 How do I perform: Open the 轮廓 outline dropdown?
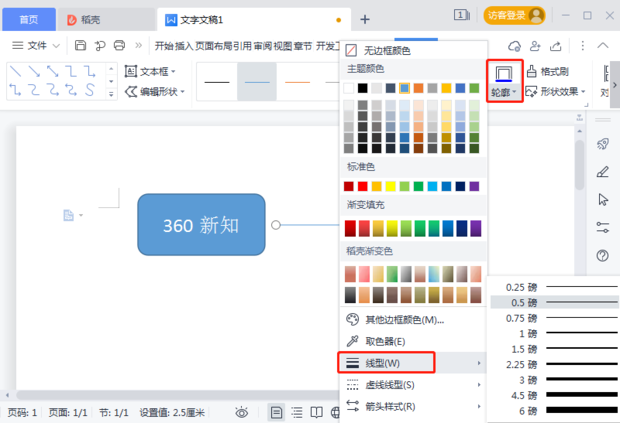(504, 93)
